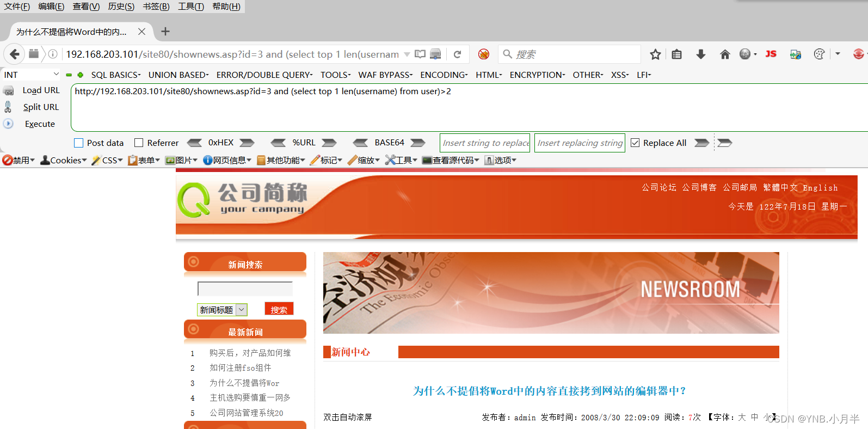Viewport: 868px width, 429px height.
Task: Enable the Referrer checkbox
Action: pos(139,143)
